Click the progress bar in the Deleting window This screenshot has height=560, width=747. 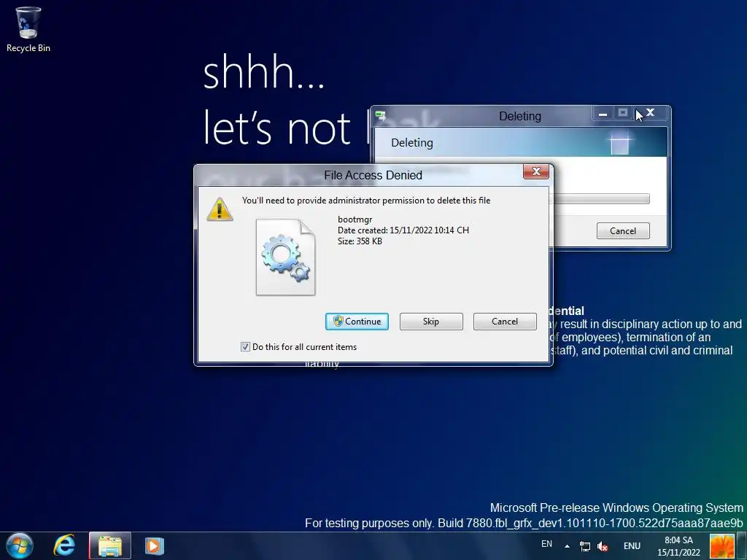[601, 199]
